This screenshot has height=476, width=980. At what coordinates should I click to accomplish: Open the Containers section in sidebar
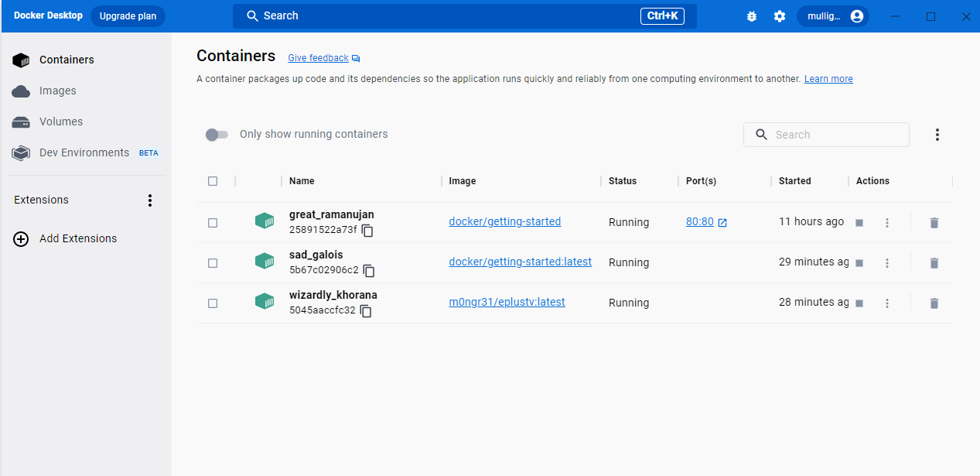pos(67,60)
